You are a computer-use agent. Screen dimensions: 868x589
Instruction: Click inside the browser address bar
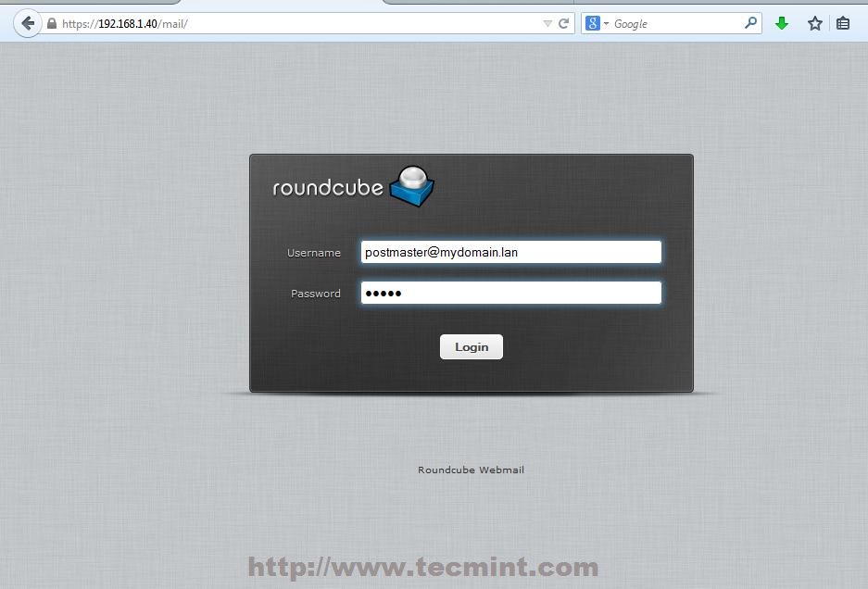(278, 22)
